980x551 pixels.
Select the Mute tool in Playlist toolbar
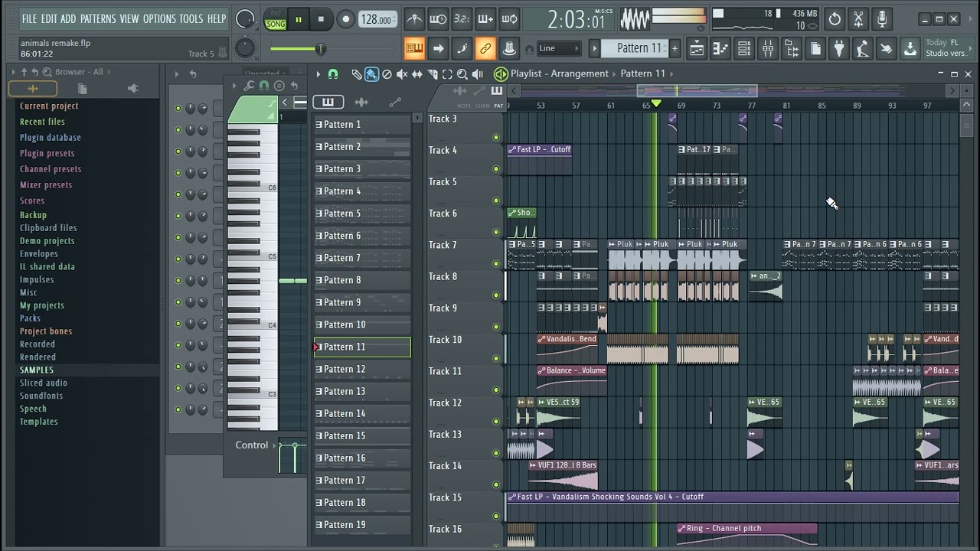pos(402,74)
